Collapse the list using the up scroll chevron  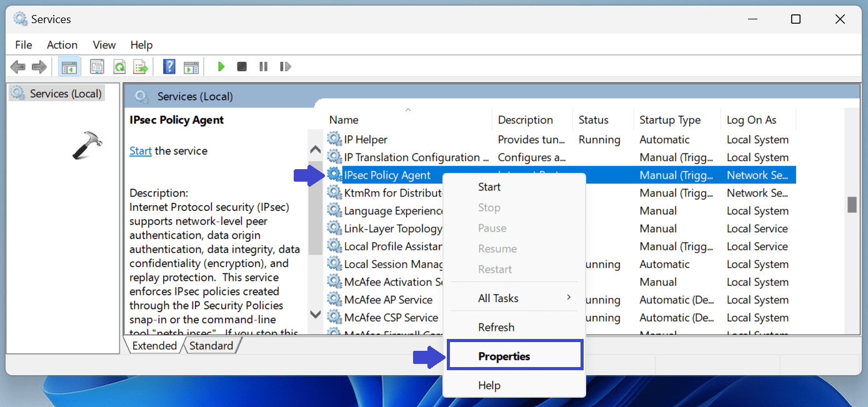click(x=315, y=149)
